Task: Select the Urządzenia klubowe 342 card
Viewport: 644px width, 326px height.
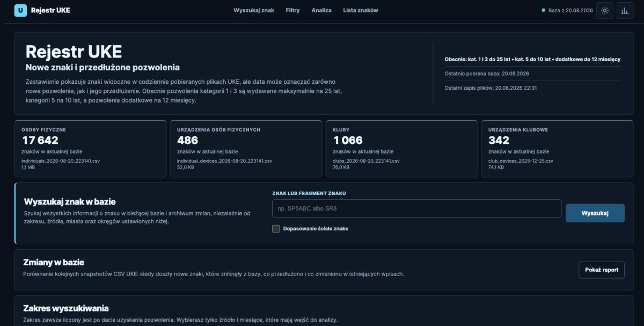Action: click(x=557, y=149)
